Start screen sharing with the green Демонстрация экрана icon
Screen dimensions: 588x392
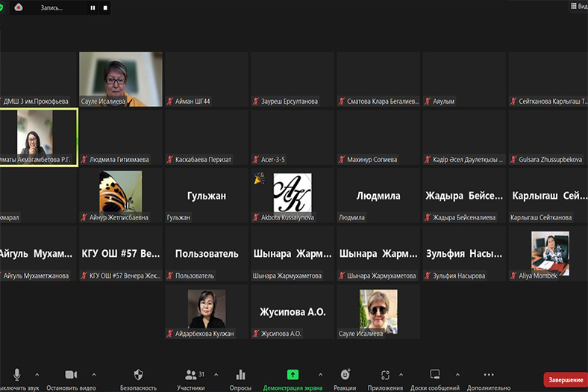[x=293, y=375]
